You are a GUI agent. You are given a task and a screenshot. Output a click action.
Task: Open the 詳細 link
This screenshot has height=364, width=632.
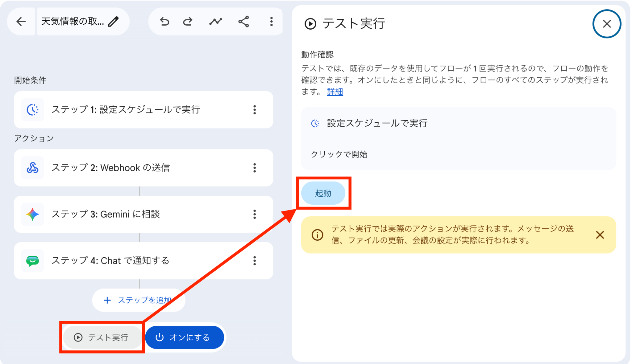[x=335, y=92]
